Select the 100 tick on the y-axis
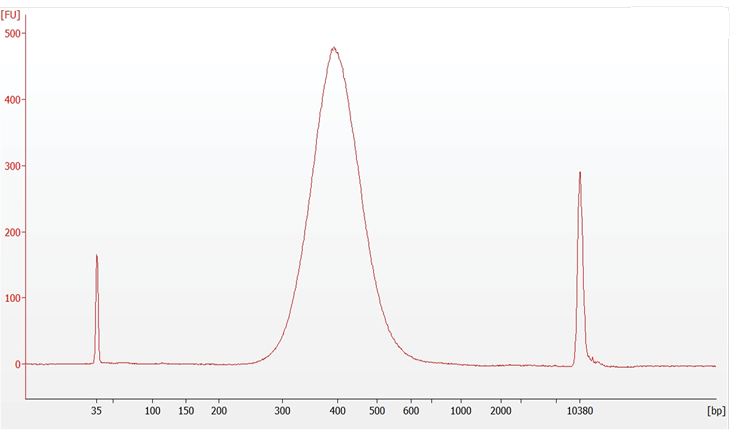 12,298
